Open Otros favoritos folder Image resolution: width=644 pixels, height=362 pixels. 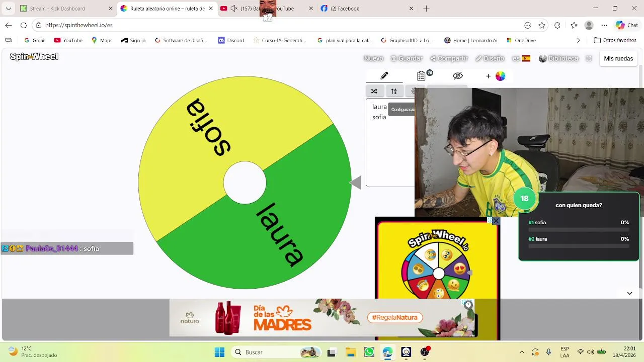(x=615, y=40)
